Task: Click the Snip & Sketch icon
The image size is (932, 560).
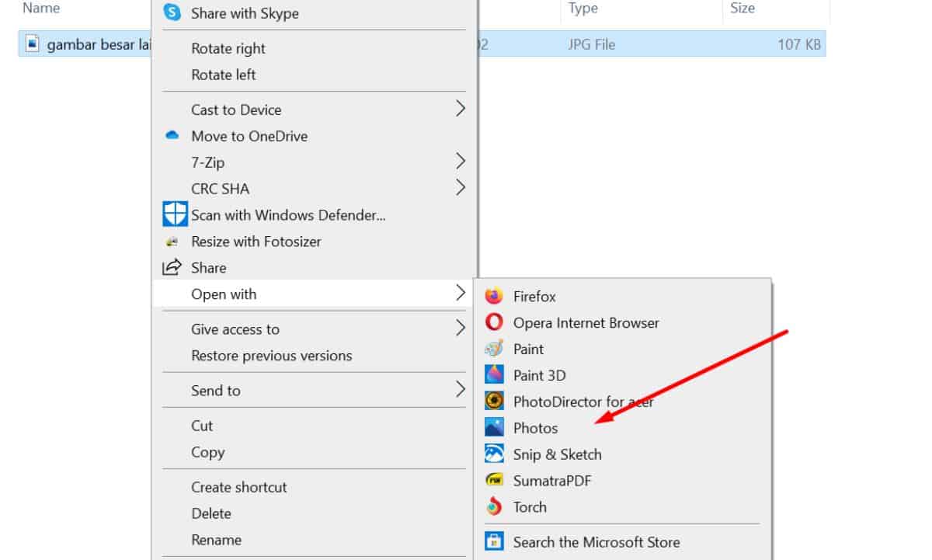Action: pyautogui.click(x=494, y=454)
